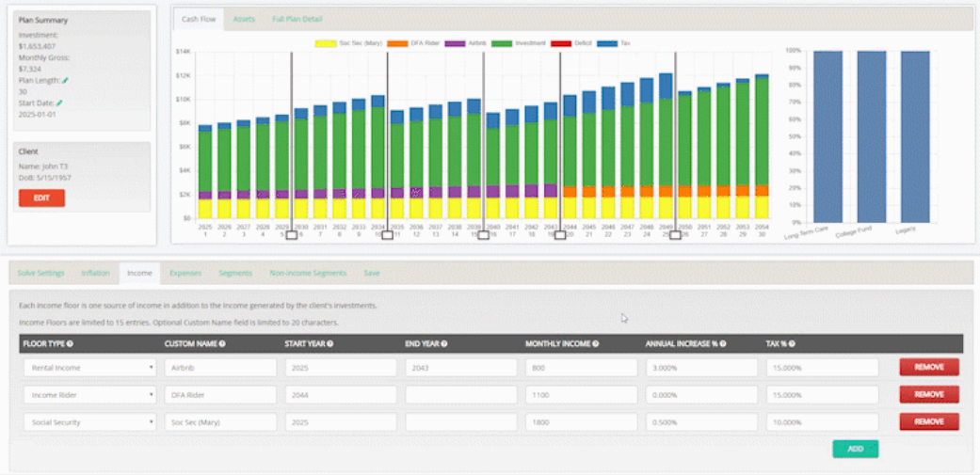Switch to the Assets tab
The width and height of the screenshot is (980, 475).
click(x=244, y=19)
